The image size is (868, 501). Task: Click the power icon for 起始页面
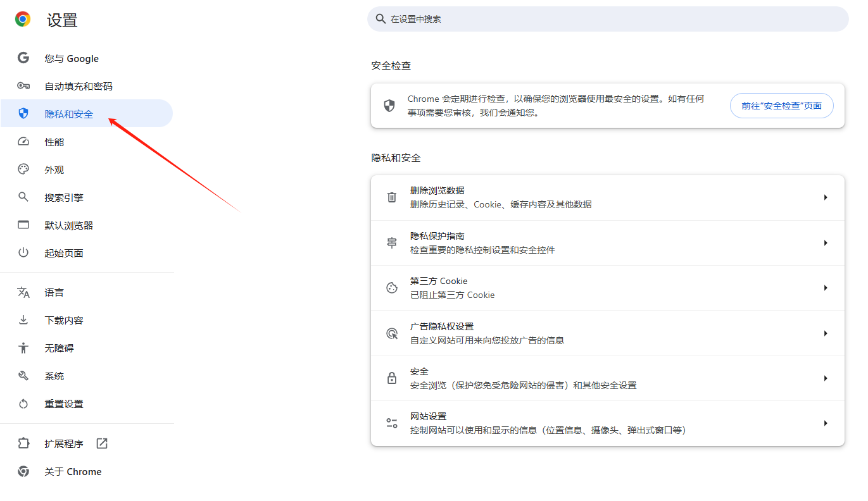tap(23, 253)
